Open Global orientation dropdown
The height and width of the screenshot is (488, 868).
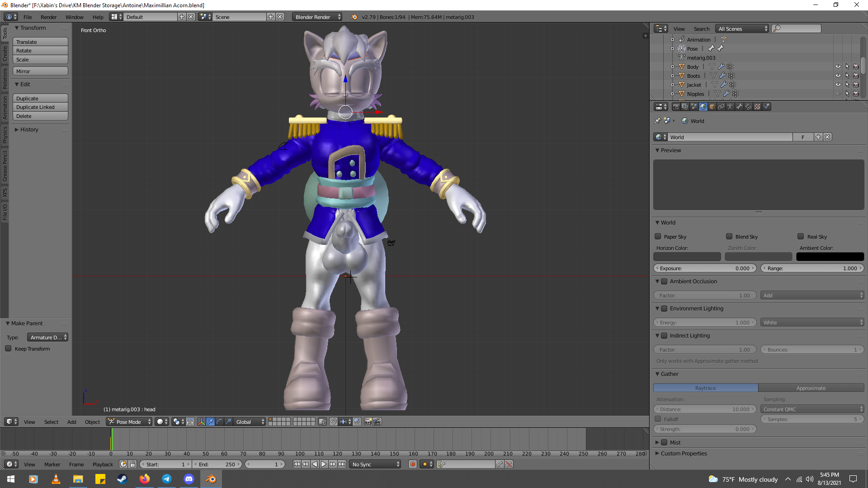[x=250, y=422]
